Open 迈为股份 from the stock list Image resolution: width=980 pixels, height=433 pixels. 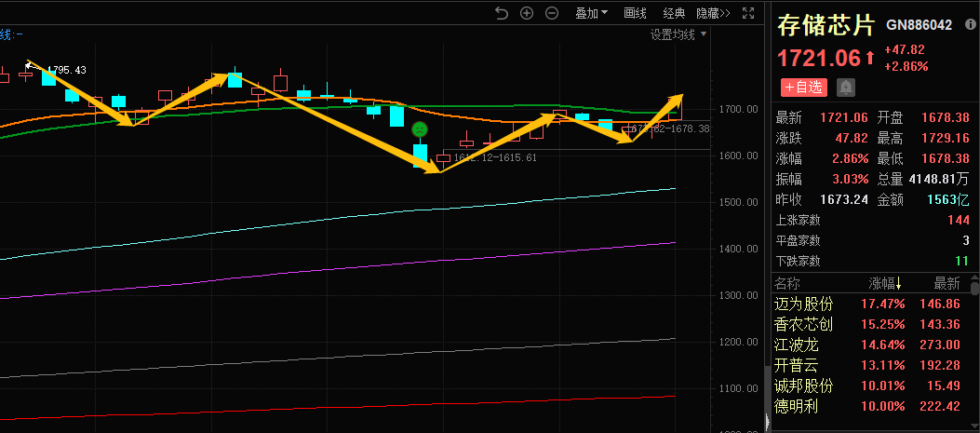click(x=803, y=304)
